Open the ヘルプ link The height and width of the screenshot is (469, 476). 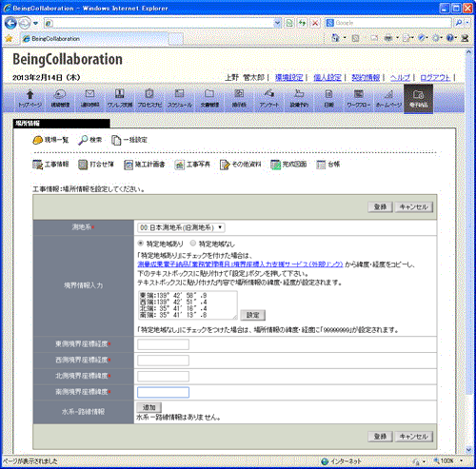point(400,77)
